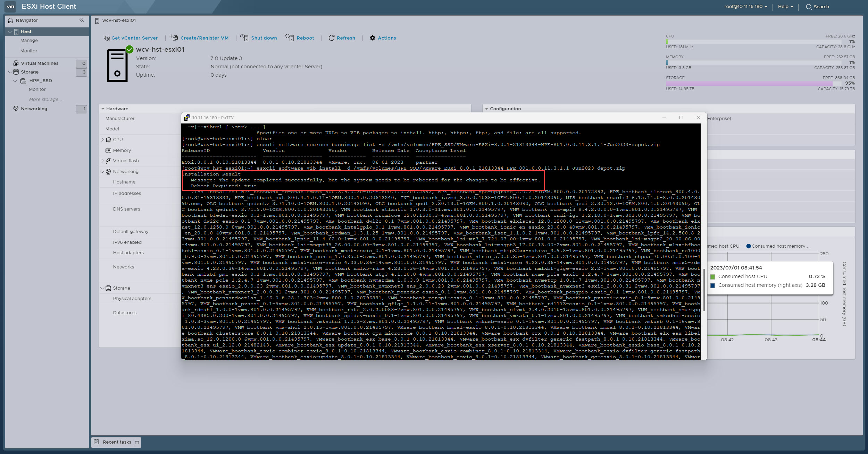The width and height of the screenshot is (868, 454).
Task: Toggle Consumed host memory legend dot
Action: (x=749, y=246)
